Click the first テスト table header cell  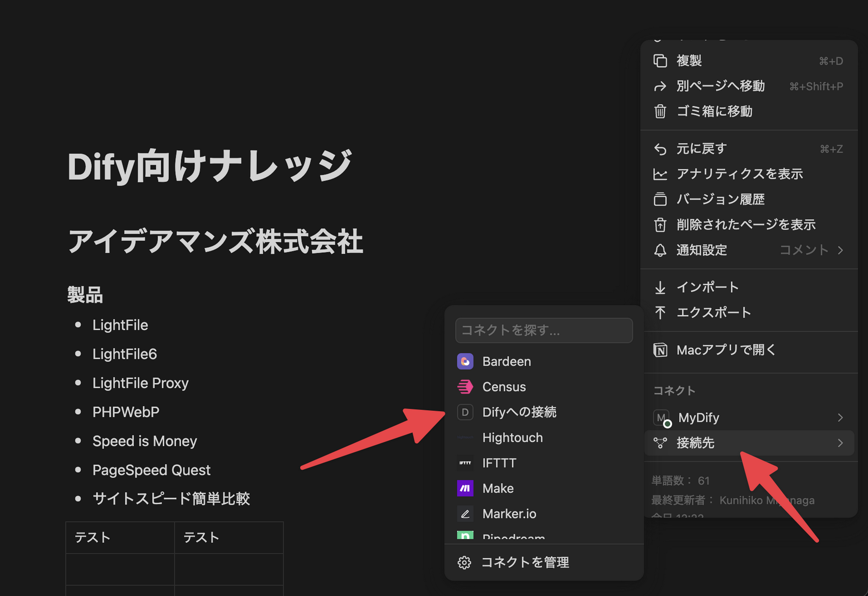120,537
